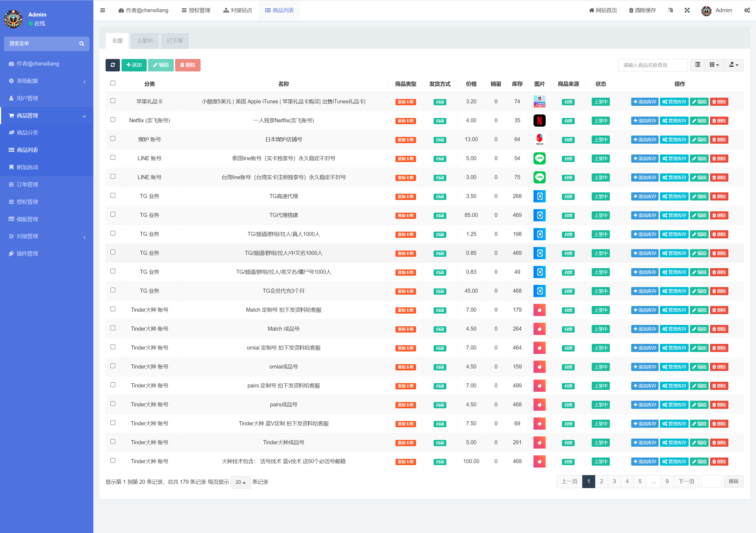The width and height of the screenshot is (756, 533).
Task: Toggle the 上架中 status for the LINE 台湾 row
Action: (601, 177)
